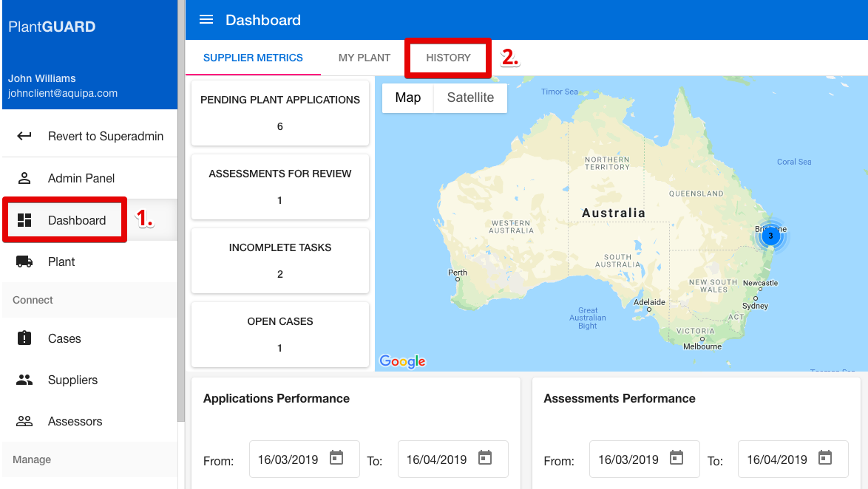Click the Applications Performance heading

[277, 398]
